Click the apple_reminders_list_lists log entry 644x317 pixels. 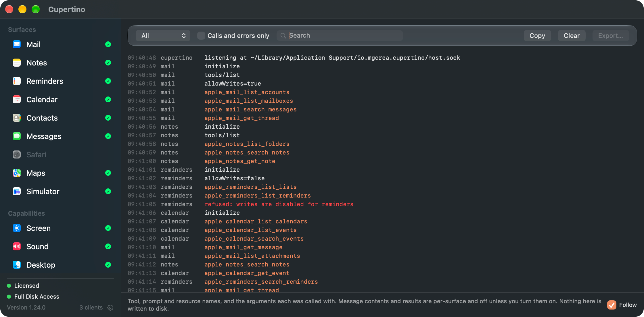250,187
